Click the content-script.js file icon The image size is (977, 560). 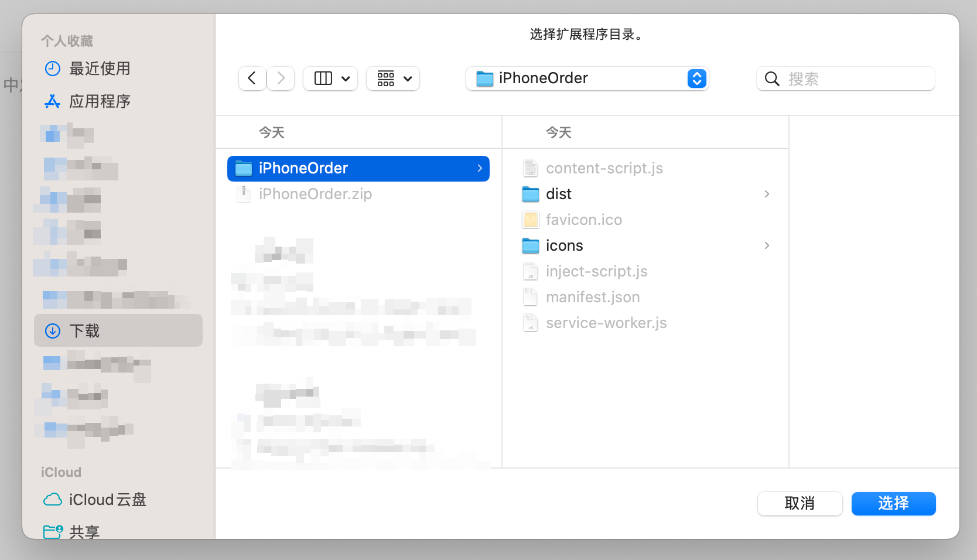(x=531, y=169)
